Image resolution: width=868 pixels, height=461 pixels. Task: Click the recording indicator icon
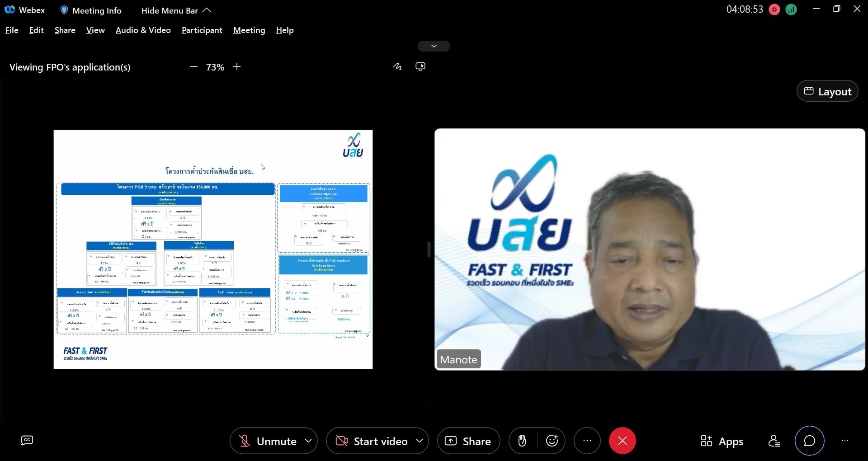pos(774,9)
